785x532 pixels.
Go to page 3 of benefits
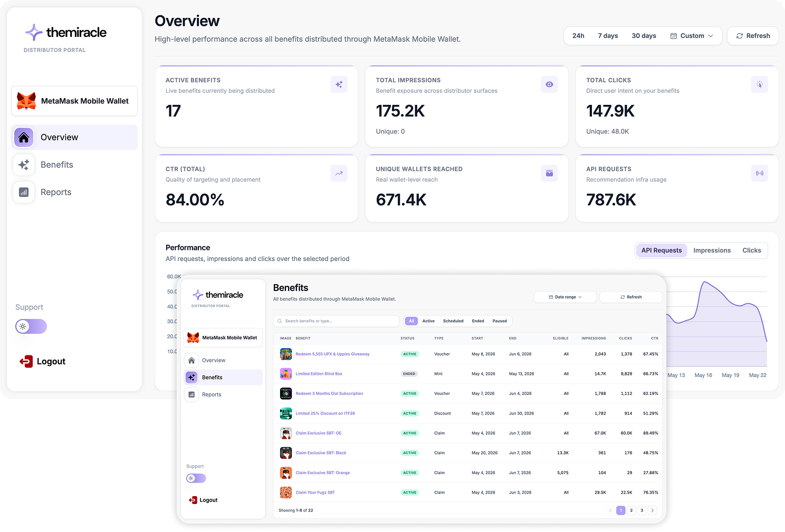tap(642, 510)
